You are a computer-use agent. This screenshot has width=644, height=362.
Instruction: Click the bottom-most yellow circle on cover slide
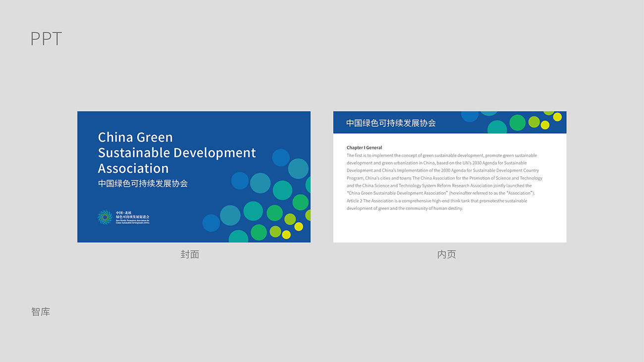pyautogui.click(x=286, y=235)
